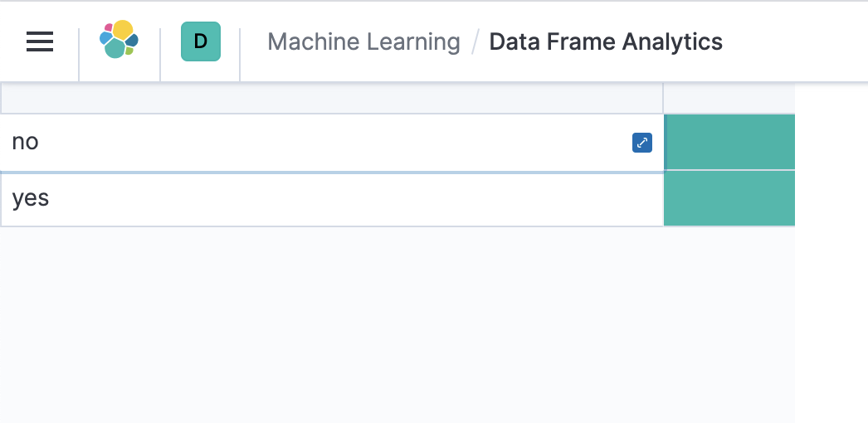This screenshot has height=423, width=868.
Task: Click the empty header cell above "no"
Action: click(x=332, y=99)
